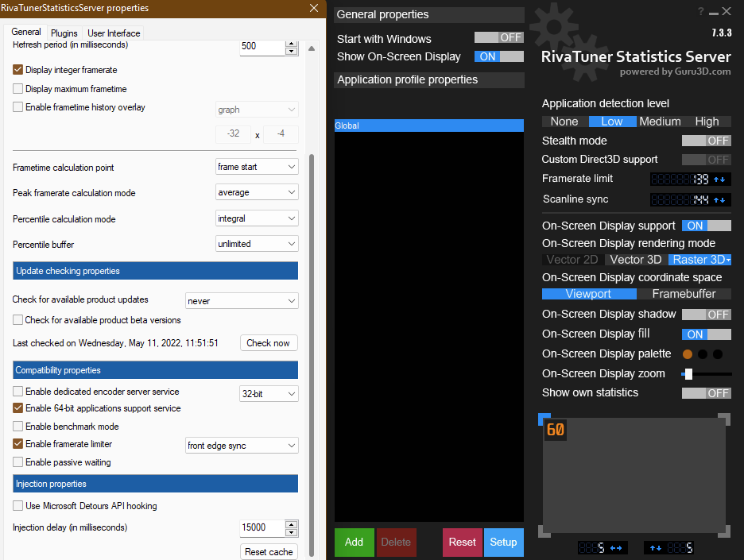Select bottom-right corner anchor of OSD preview

click(725, 532)
